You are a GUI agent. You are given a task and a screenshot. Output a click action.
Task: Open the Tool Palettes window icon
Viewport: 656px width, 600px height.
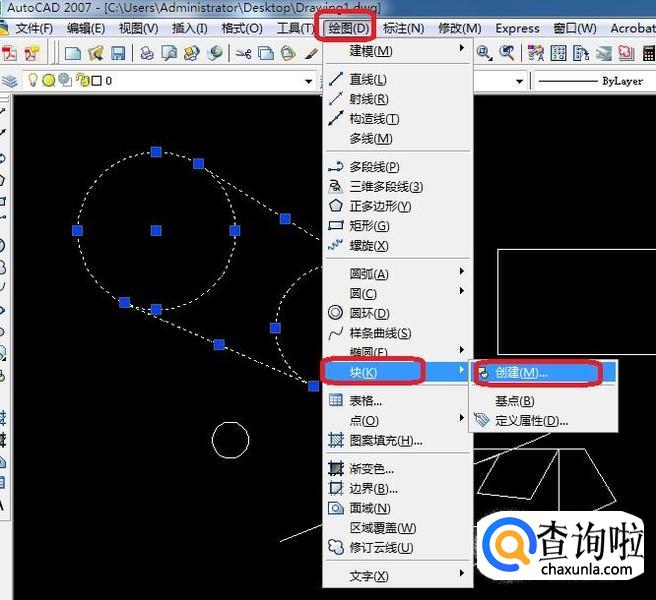[581, 53]
